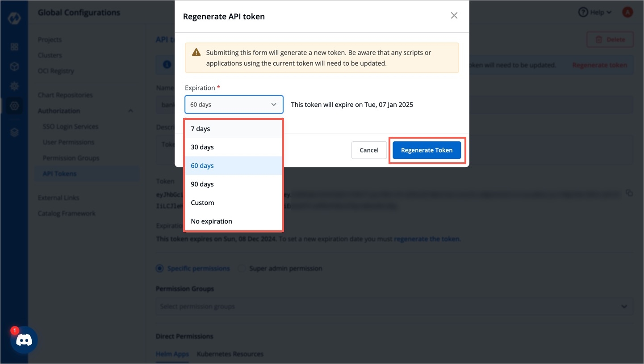Open Global Configurations gear in sidebar

point(14,106)
